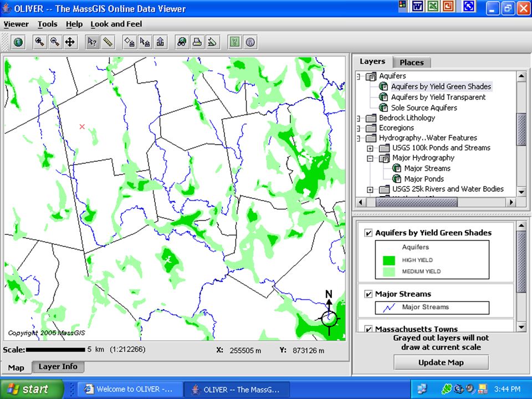The width and height of the screenshot is (532, 399).
Task: Open the Help menu
Action: click(74, 24)
